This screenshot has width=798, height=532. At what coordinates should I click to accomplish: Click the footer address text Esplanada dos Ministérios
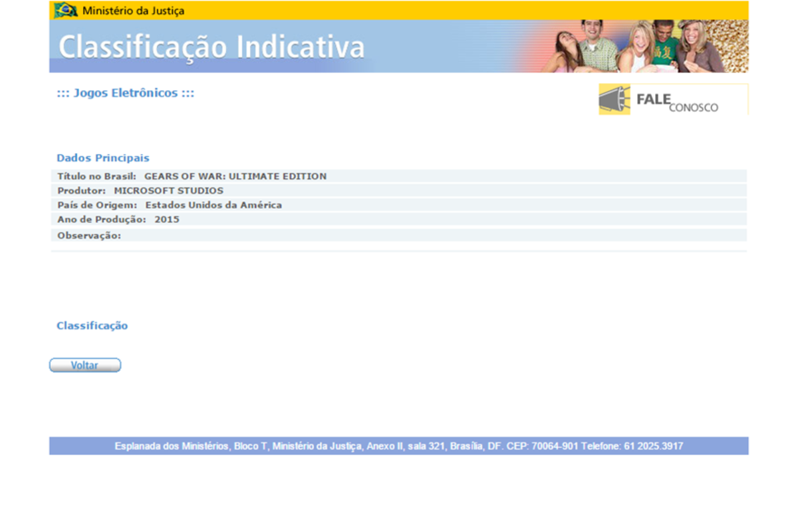(399, 446)
